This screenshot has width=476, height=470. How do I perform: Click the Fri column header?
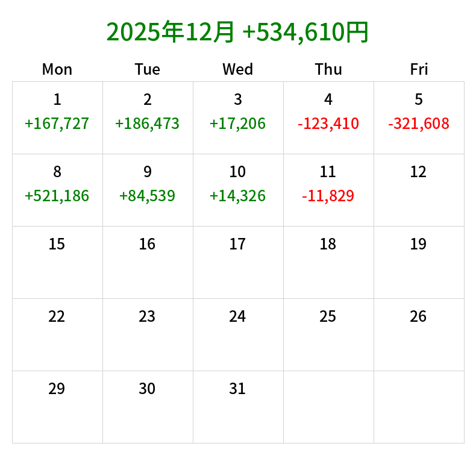point(419,69)
